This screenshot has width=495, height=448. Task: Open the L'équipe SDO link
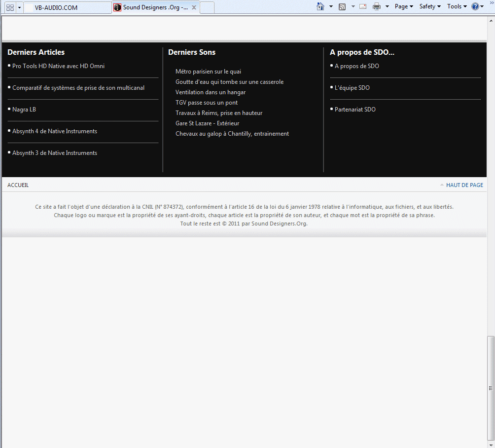352,88
